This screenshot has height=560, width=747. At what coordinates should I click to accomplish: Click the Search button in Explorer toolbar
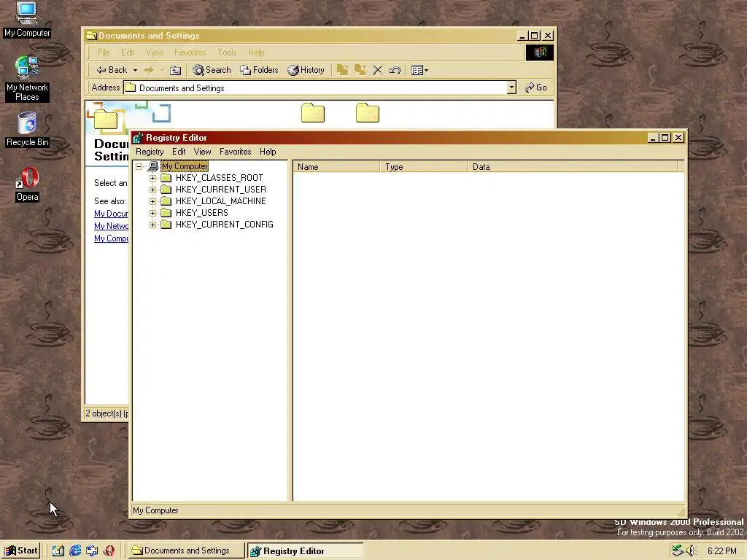(212, 70)
